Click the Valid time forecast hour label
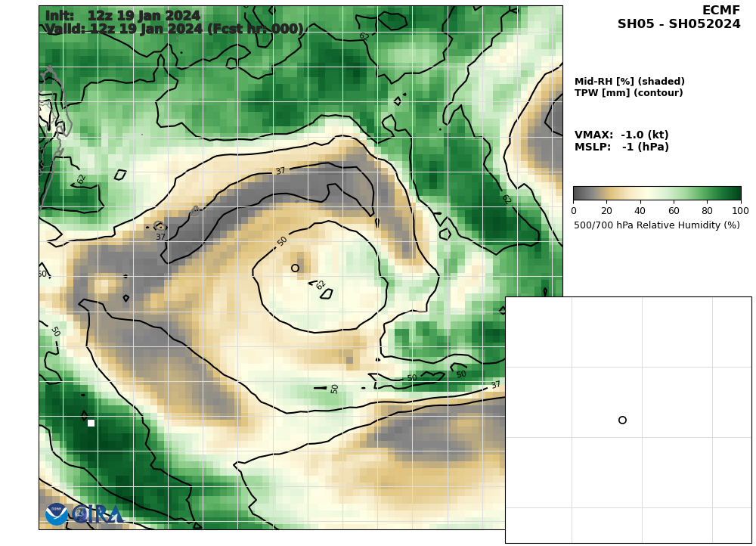The image size is (756, 546). pyautogui.click(x=174, y=29)
